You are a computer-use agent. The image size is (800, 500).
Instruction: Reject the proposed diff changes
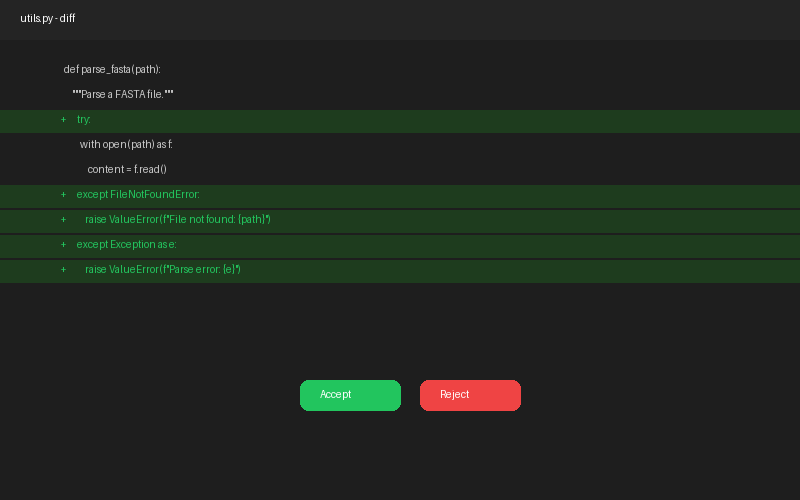(x=470, y=395)
